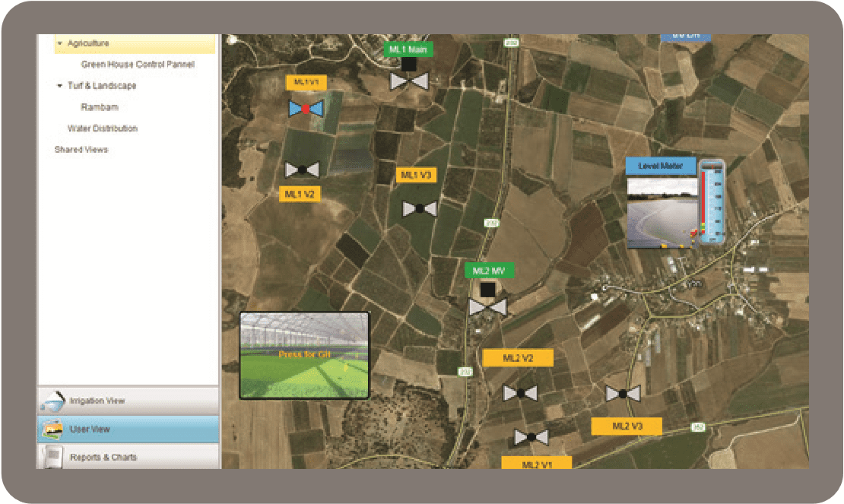This screenshot has width=844, height=504.
Task: Click the ML1 V1 orange label
Action: click(x=306, y=82)
